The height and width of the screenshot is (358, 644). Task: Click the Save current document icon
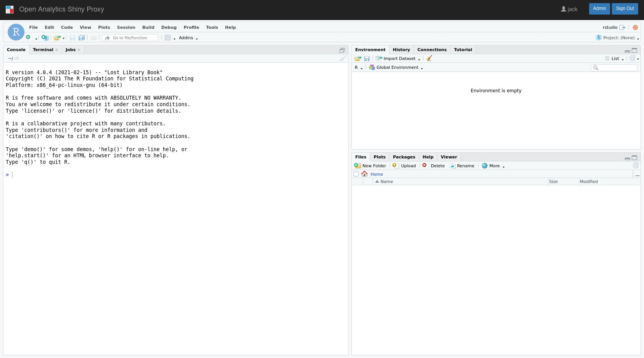tap(72, 38)
